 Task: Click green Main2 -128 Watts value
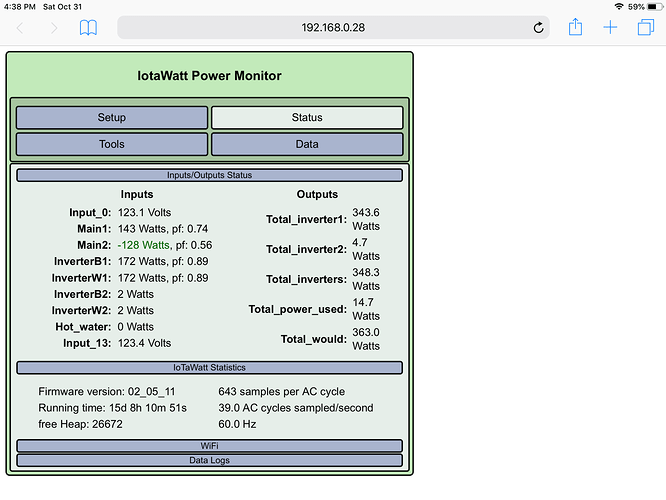pyautogui.click(x=144, y=245)
